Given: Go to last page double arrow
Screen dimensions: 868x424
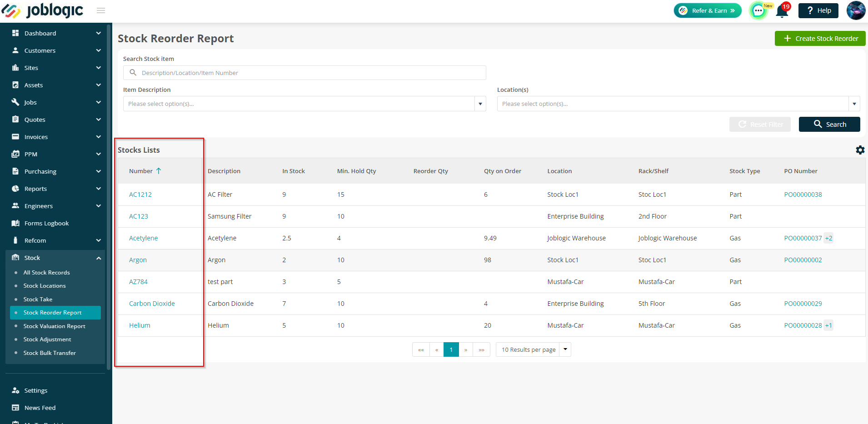Looking at the screenshot, I should (481, 349).
